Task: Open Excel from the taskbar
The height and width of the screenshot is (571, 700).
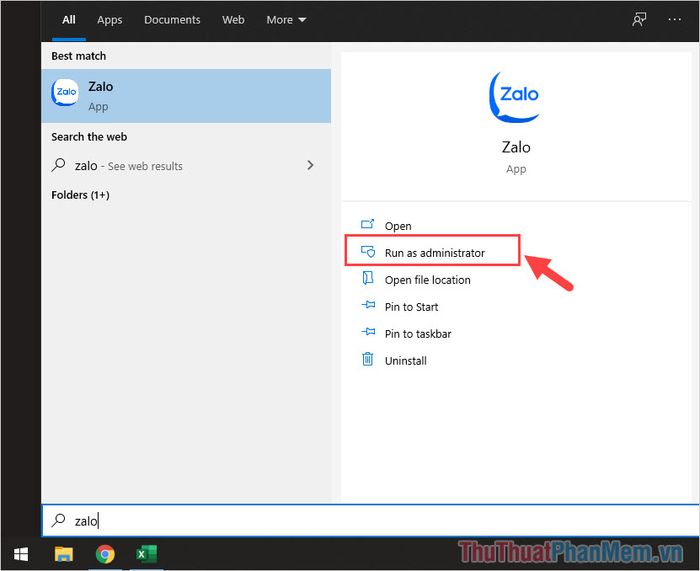Action: coord(146,554)
